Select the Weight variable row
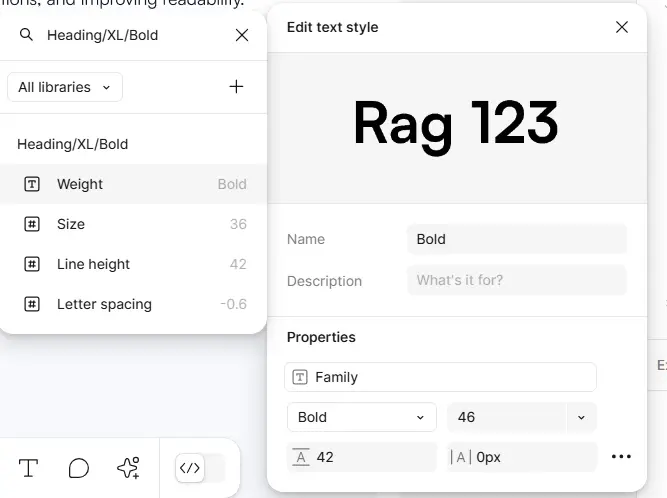667x498 pixels. click(x=133, y=184)
